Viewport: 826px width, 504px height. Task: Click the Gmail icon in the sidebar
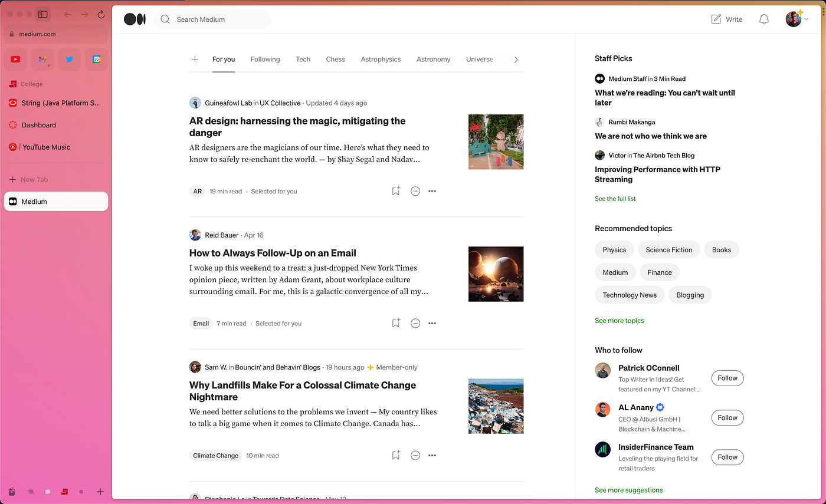point(42,59)
